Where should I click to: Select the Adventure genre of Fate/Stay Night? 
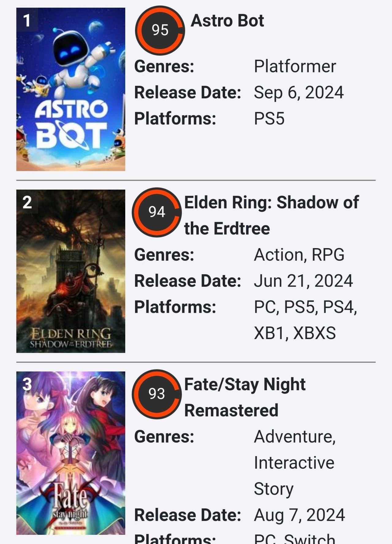(x=295, y=437)
